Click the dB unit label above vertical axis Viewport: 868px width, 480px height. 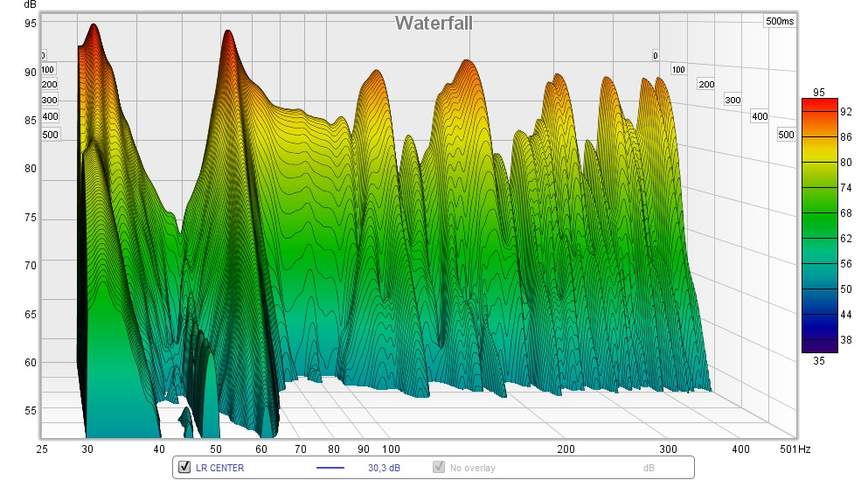coord(31,5)
